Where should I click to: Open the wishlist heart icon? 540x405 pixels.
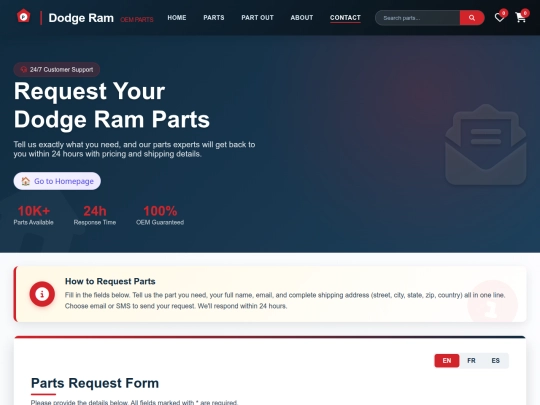[x=499, y=18]
